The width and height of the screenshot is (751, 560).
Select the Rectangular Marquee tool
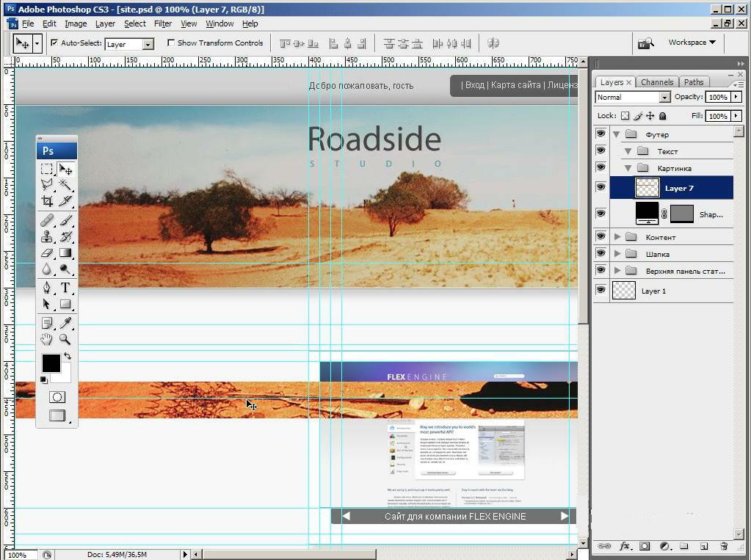point(47,169)
